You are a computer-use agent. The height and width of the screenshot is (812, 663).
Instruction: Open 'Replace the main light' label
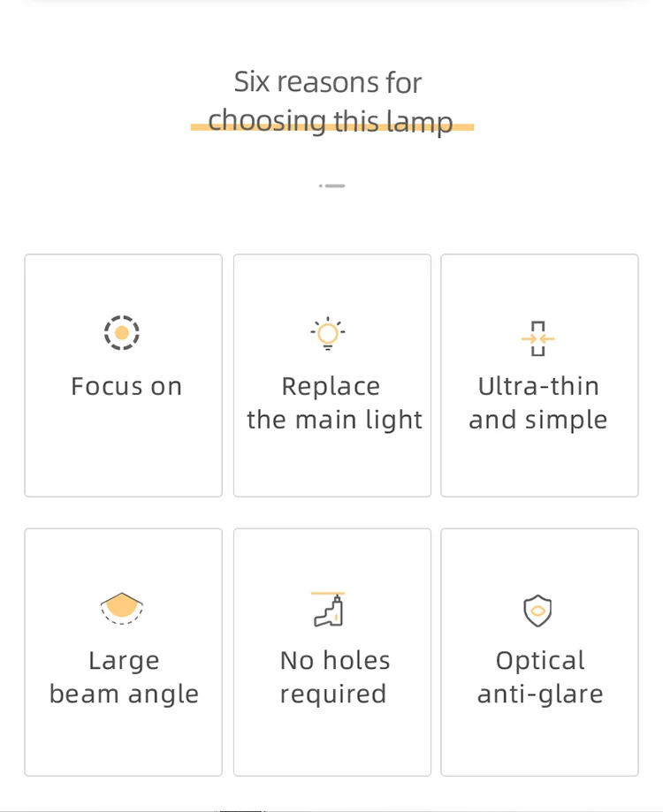(x=334, y=403)
